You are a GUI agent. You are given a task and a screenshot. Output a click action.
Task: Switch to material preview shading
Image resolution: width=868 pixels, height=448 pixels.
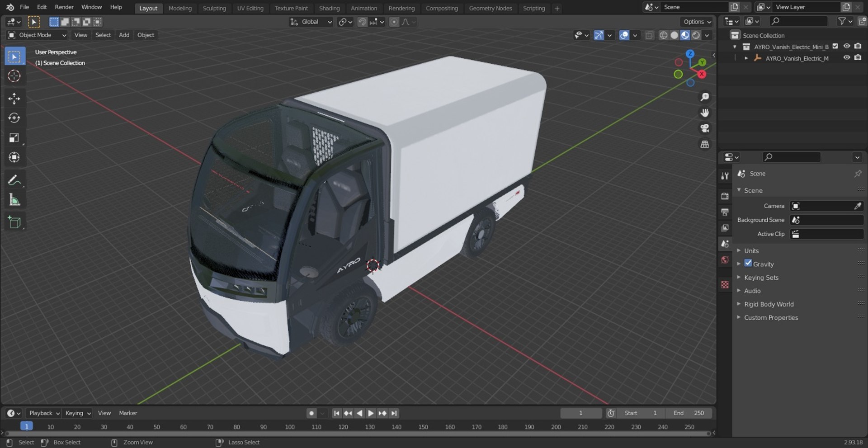click(x=685, y=35)
